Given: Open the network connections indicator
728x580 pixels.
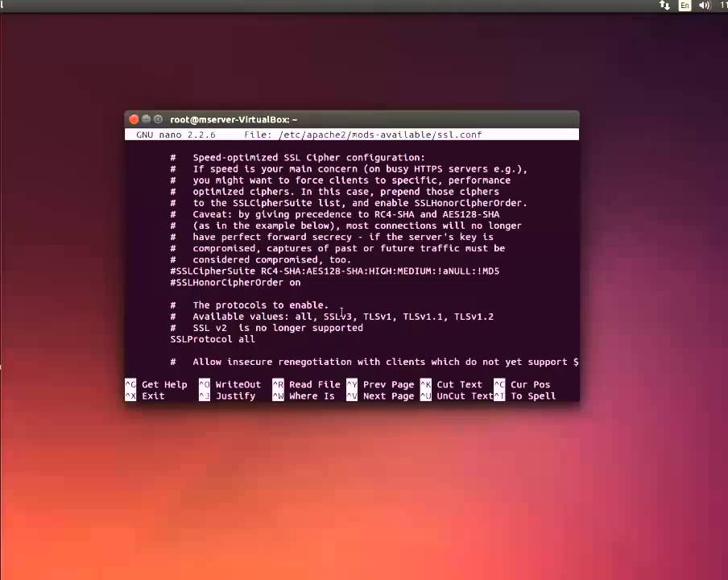Looking at the screenshot, I should 664,6.
